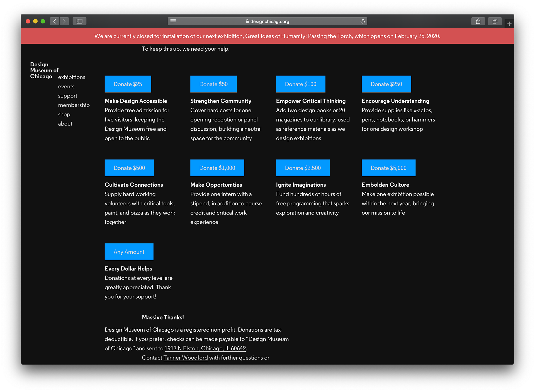Viewport: 535px width, 392px height.
Task: Open the events nav item
Action: [66, 87]
